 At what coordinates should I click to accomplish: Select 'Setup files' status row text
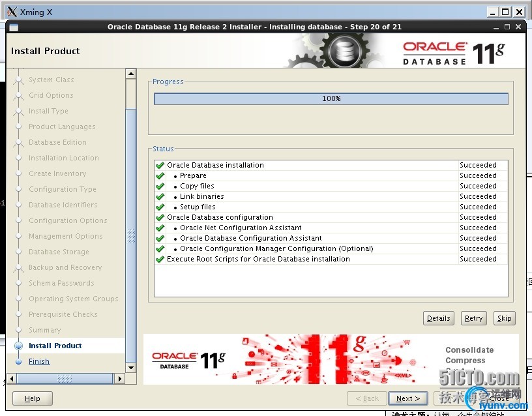click(x=198, y=207)
